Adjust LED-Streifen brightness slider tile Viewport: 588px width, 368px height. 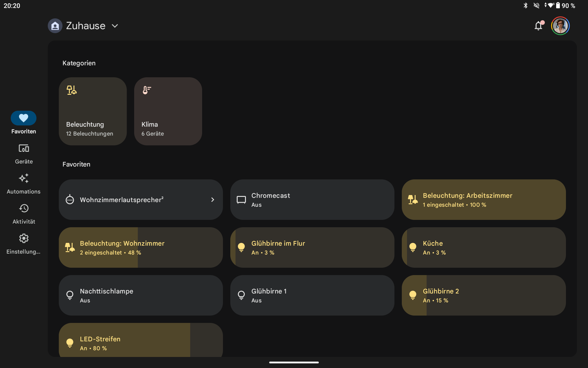tap(141, 340)
